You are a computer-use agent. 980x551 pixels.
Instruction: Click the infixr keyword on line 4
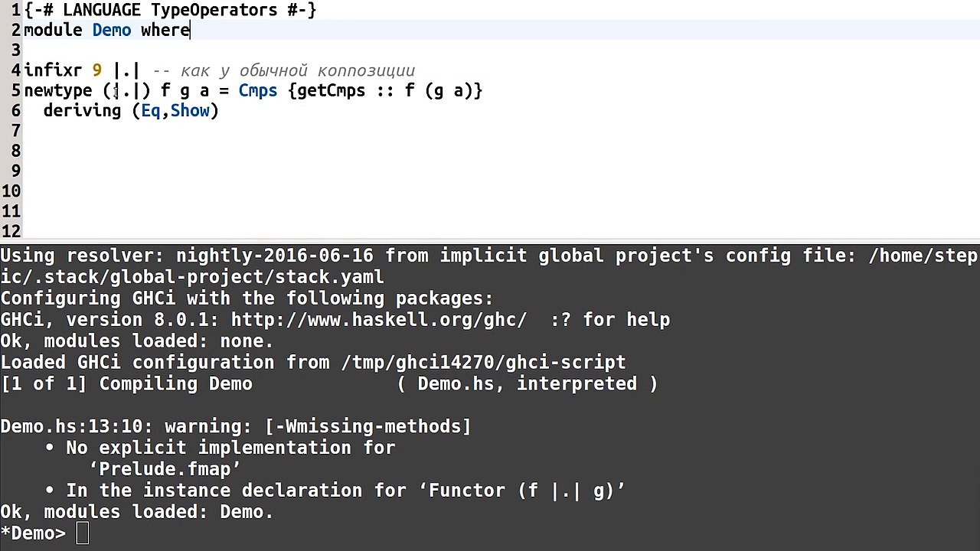pyautogui.click(x=53, y=70)
